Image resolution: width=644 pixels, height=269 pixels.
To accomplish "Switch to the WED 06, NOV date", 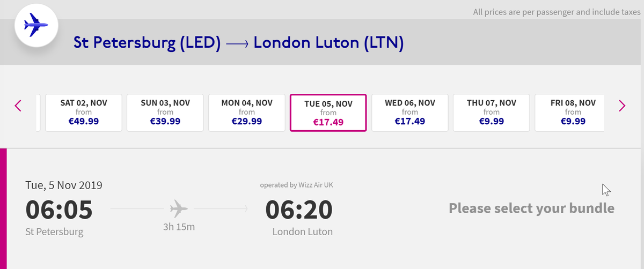I will [410, 113].
